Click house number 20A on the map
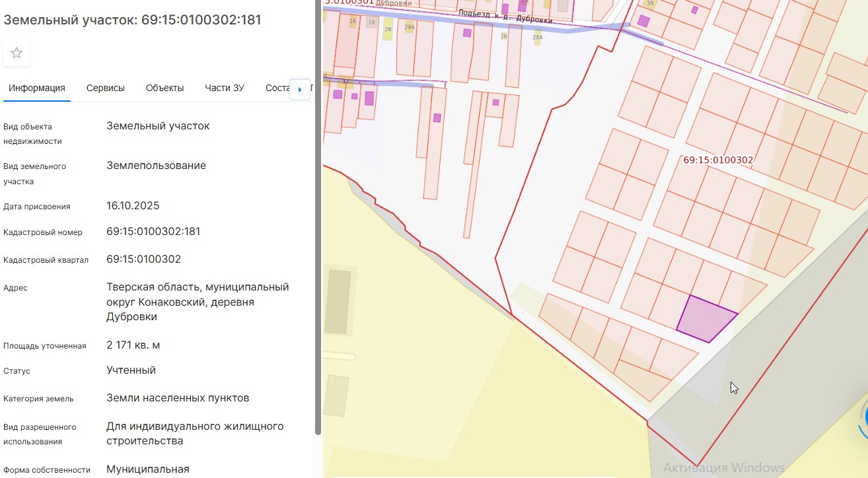868x478 pixels. point(410,27)
